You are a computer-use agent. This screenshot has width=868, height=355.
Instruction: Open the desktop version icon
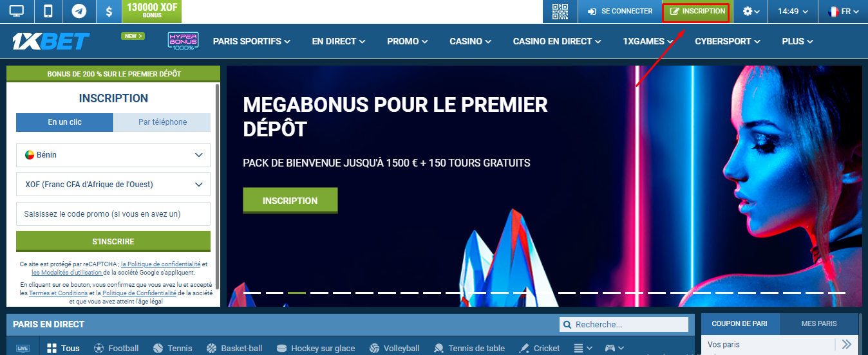coord(16,11)
